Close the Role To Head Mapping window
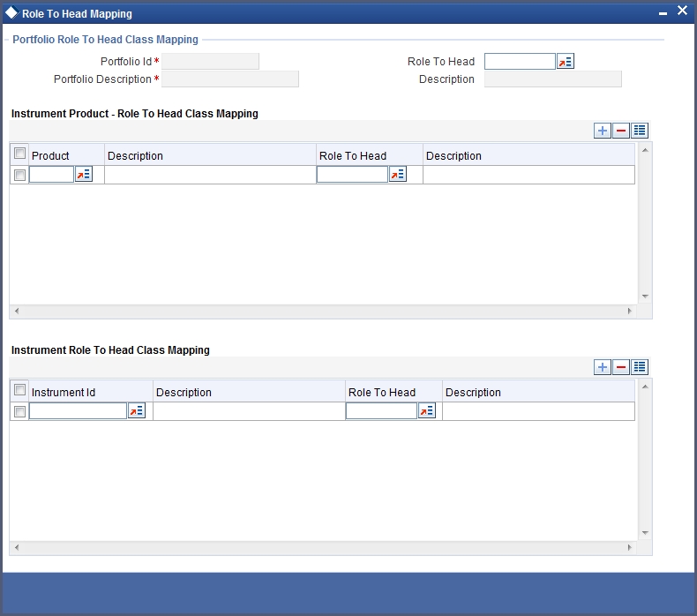Image resolution: width=697 pixels, height=616 pixels. coord(682,11)
